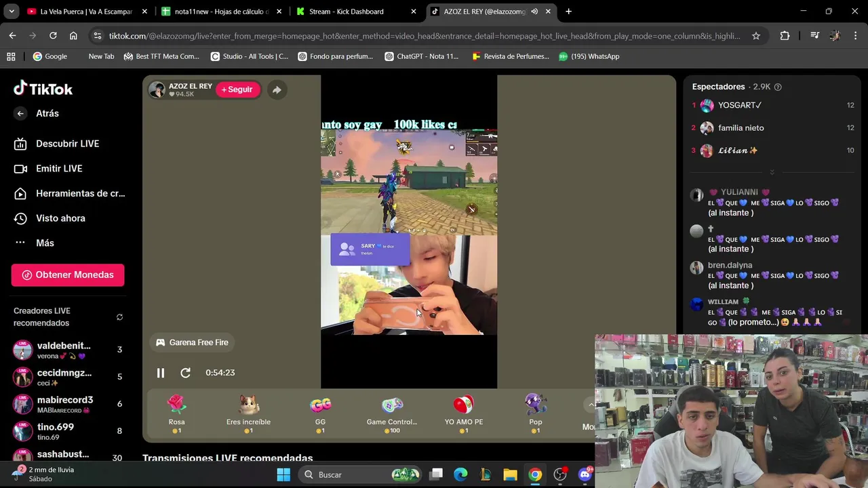Open Google bookmark
Viewport: 868px width, 488px height.
tap(50, 56)
